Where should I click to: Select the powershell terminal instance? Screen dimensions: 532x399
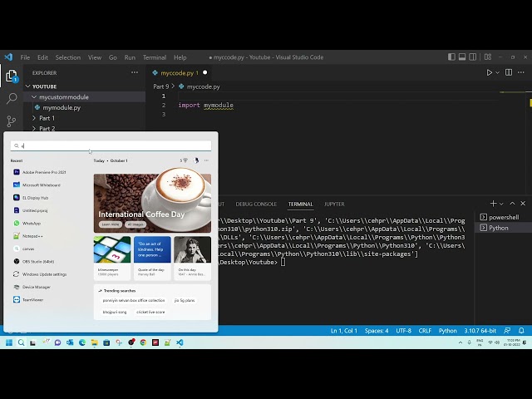click(504, 217)
